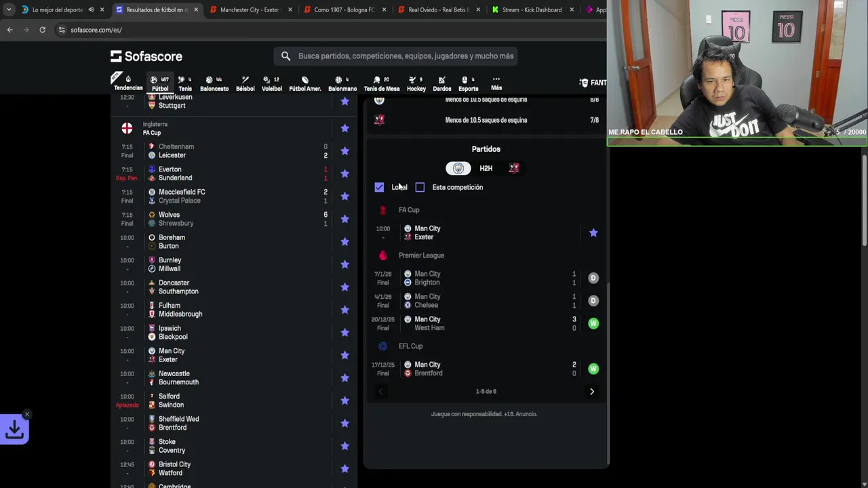Click the Sofascore logo

(x=146, y=56)
